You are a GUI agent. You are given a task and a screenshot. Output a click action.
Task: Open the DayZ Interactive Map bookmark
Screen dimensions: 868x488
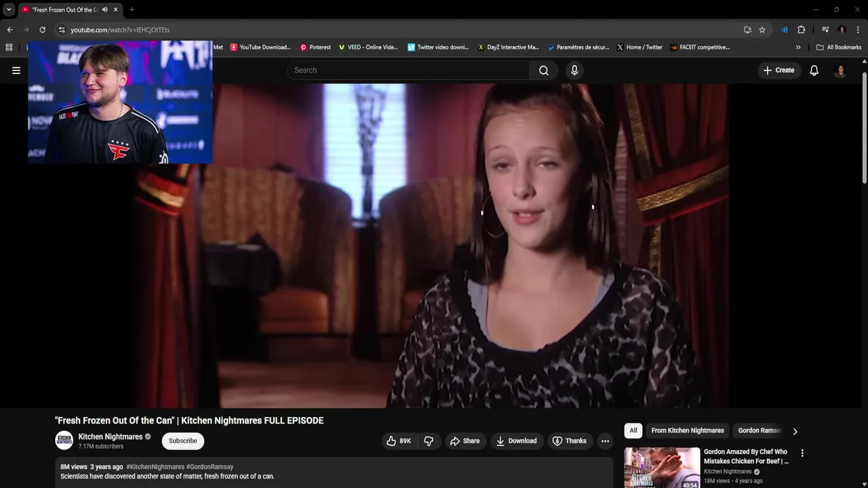coord(509,47)
